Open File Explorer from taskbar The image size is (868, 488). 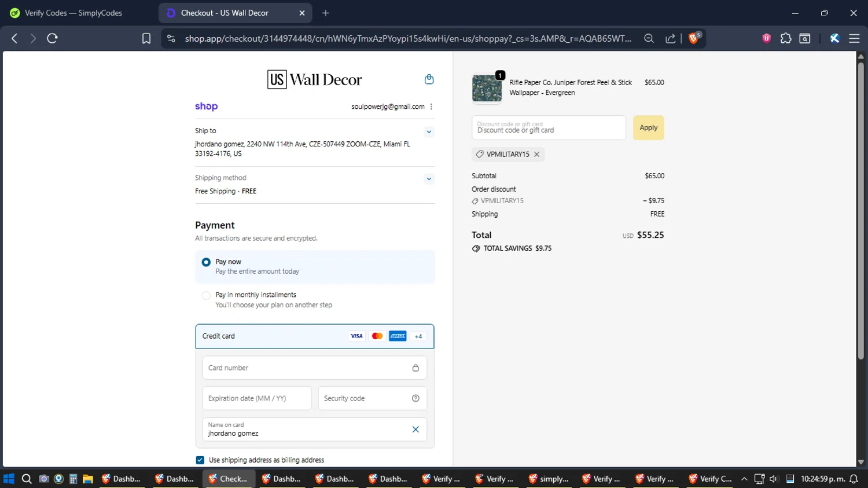[88, 479]
